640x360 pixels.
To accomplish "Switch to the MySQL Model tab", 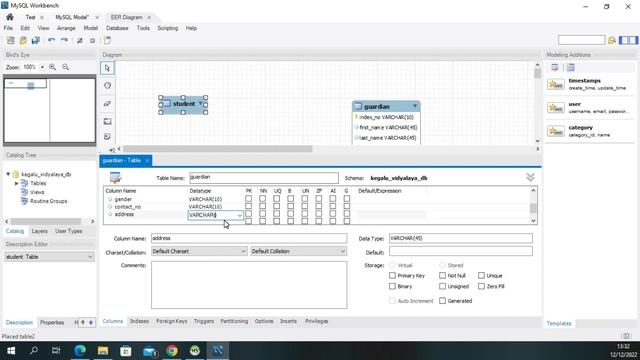I will pyautogui.click(x=72, y=17).
